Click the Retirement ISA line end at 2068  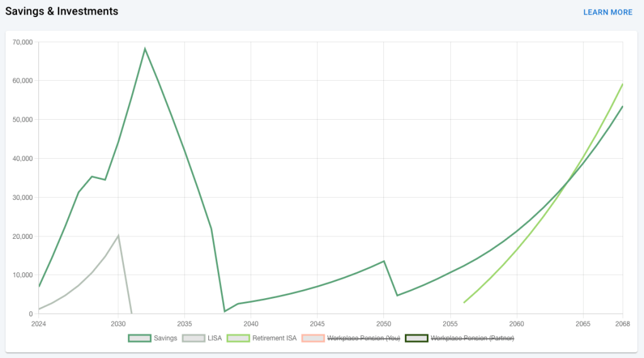tap(622, 84)
